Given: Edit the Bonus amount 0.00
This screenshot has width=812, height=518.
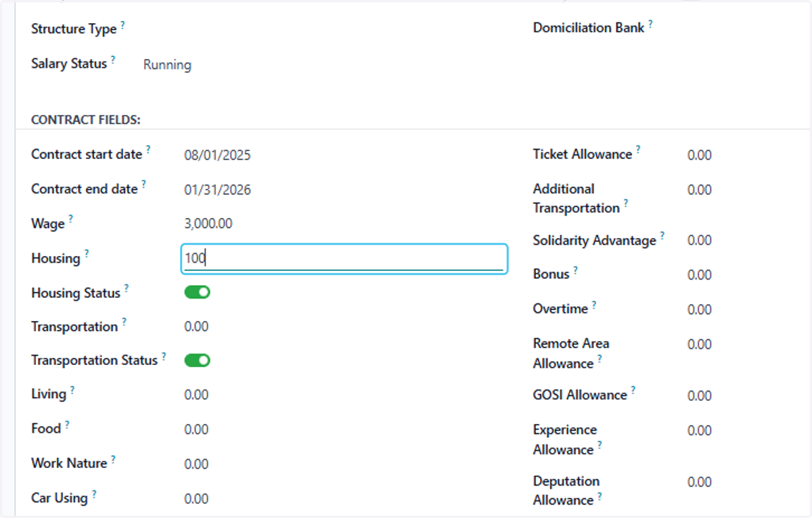Looking at the screenshot, I should tap(700, 275).
